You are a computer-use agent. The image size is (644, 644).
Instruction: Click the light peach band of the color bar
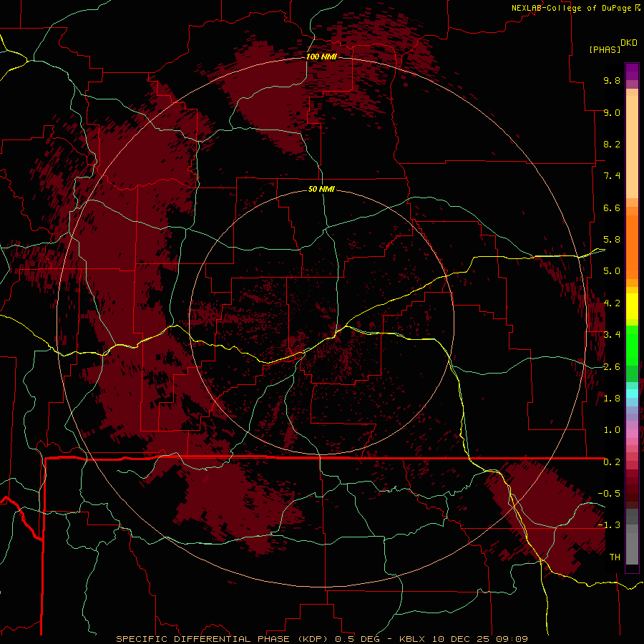pos(632,148)
